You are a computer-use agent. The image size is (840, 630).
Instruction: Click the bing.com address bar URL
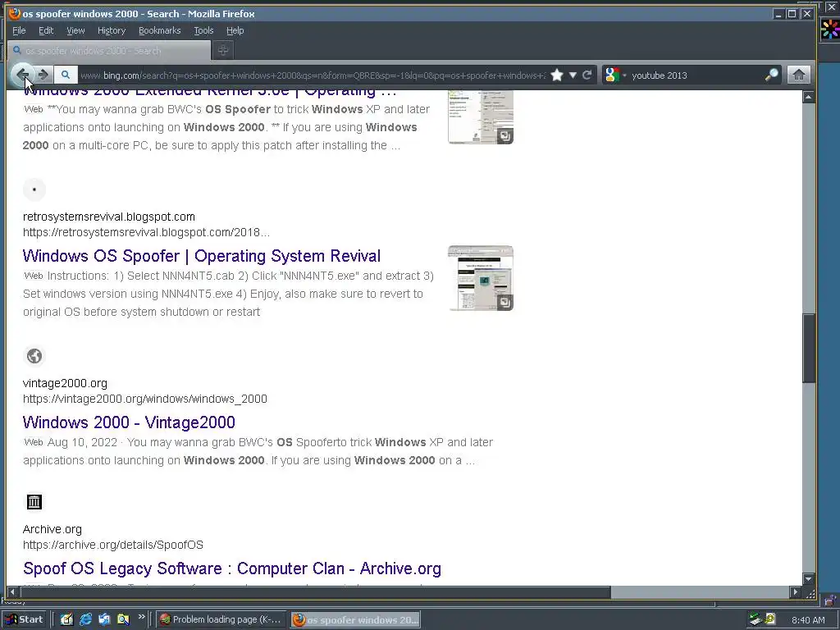click(x=313, y=75)
